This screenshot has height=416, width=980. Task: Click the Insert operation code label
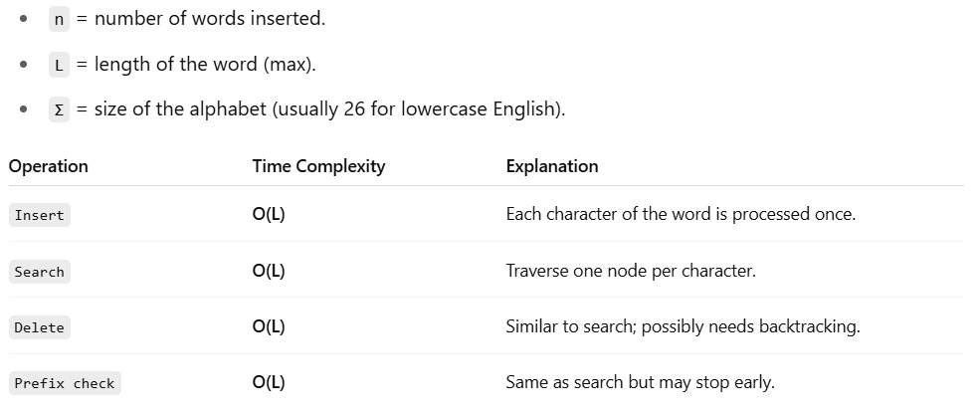coord(39,215)
